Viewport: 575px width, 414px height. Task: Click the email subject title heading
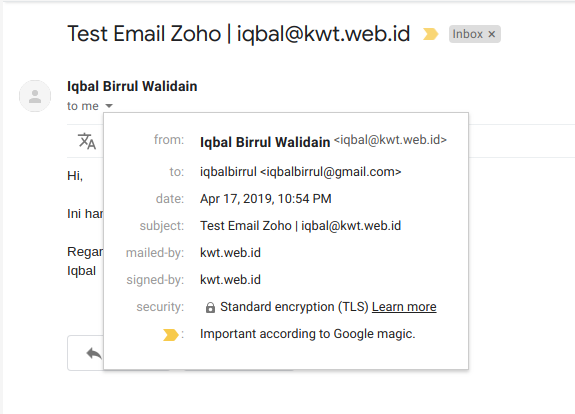238,34
